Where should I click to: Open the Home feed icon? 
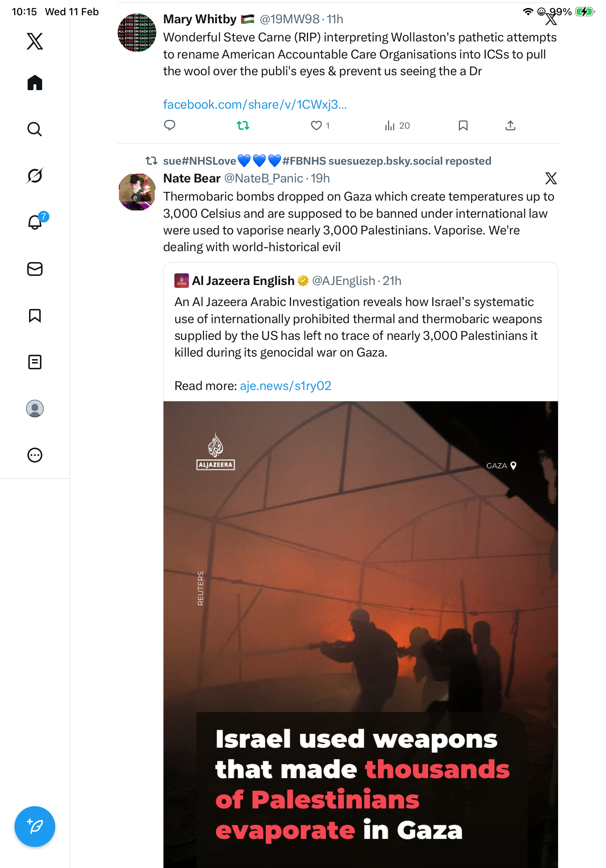[35, 83]
